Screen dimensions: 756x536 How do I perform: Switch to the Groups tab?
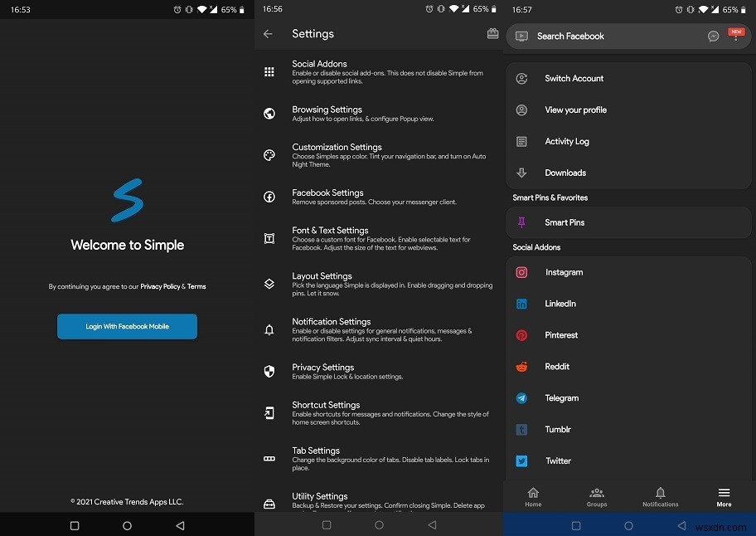pyautogui.click(x=596, y=497)
